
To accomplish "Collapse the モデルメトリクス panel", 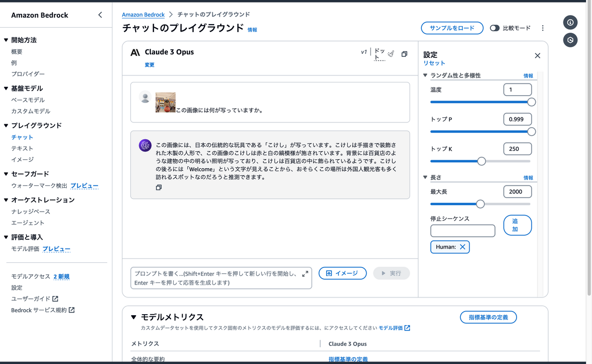I will coord(134,317).
